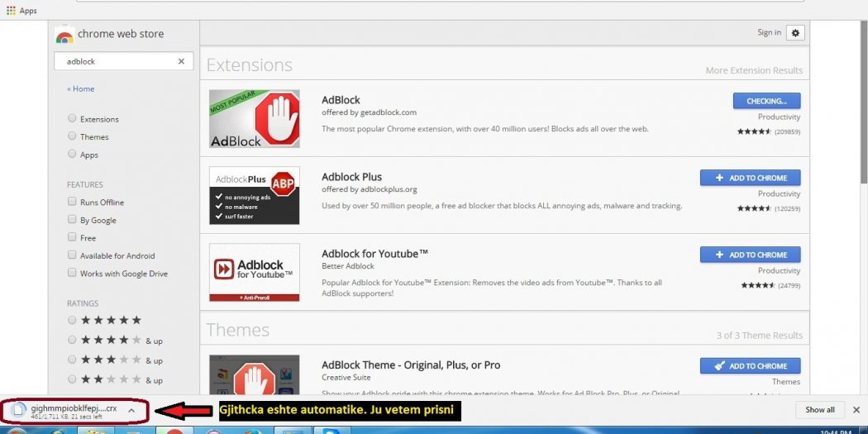Click the « Home link
The height and width of the screenshot is (434, 868).
(x=80, y=88)
